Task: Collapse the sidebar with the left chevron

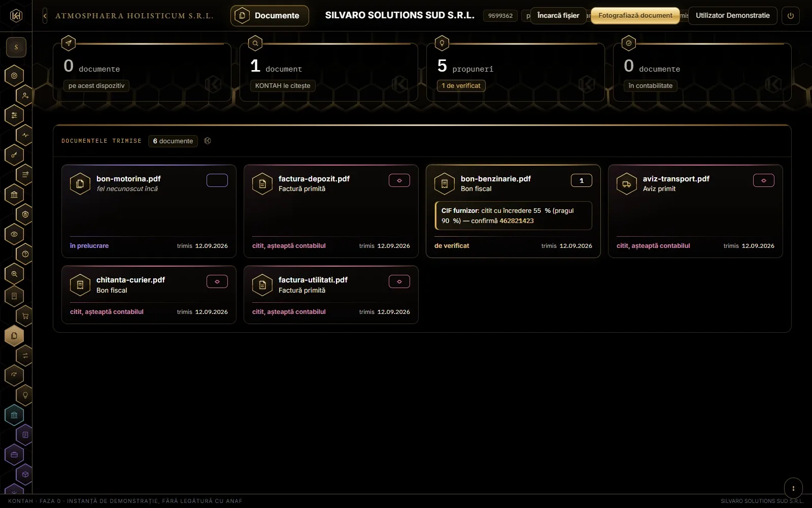Action: [x=45, y=16]
